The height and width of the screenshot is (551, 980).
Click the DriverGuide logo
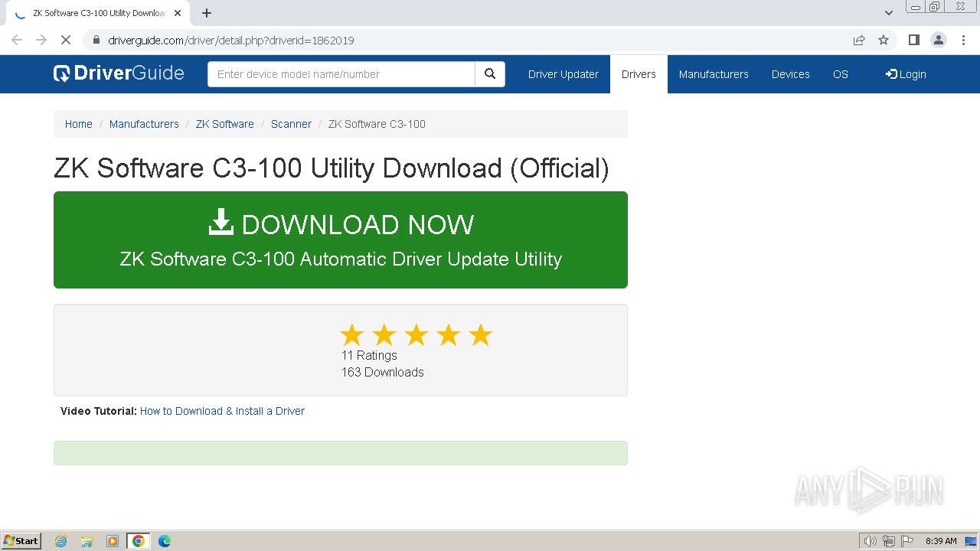[119, 73]
